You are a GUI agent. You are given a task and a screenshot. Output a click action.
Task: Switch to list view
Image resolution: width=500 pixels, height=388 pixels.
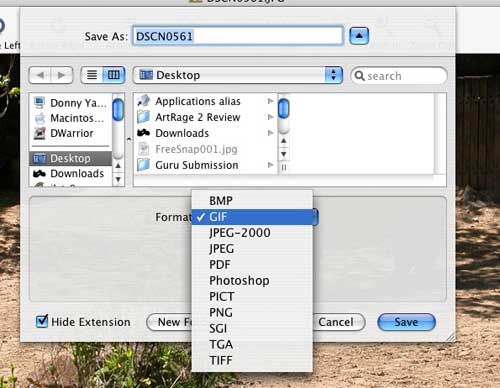click(x=92, y=75)
